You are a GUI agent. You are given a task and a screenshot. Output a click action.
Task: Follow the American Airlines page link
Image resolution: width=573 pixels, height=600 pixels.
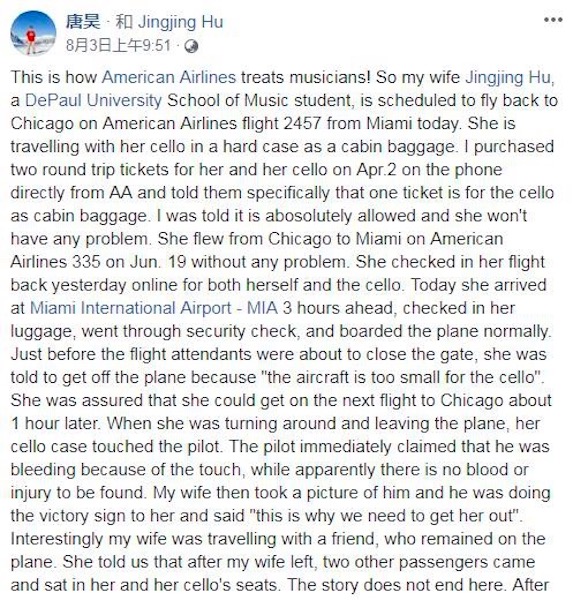pos(169,77)
